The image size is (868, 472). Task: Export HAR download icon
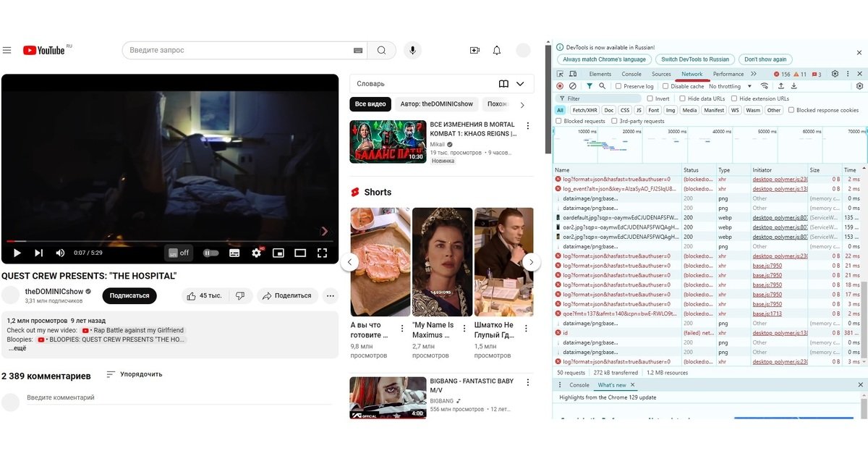click(x=793, y=86)
